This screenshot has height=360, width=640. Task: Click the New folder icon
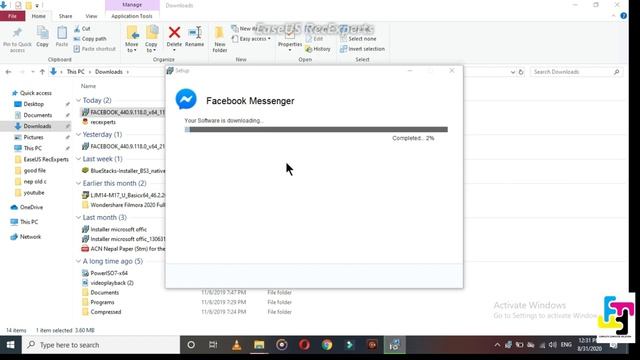tap(220, 33)
